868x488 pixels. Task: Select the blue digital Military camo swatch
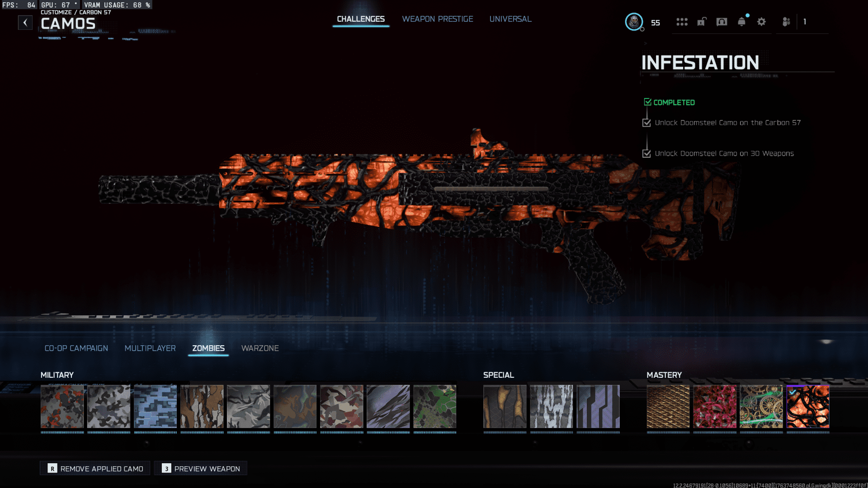coord(155,407)
